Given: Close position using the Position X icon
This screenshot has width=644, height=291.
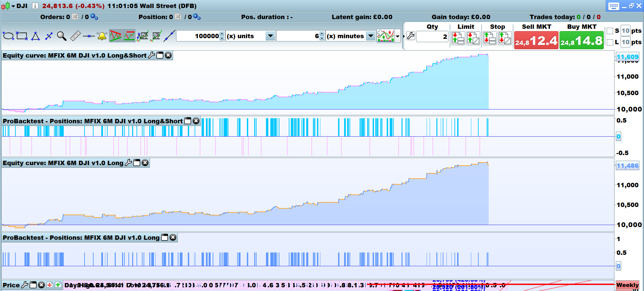Looking at the screenshot, I should click(x=178, y=17).
